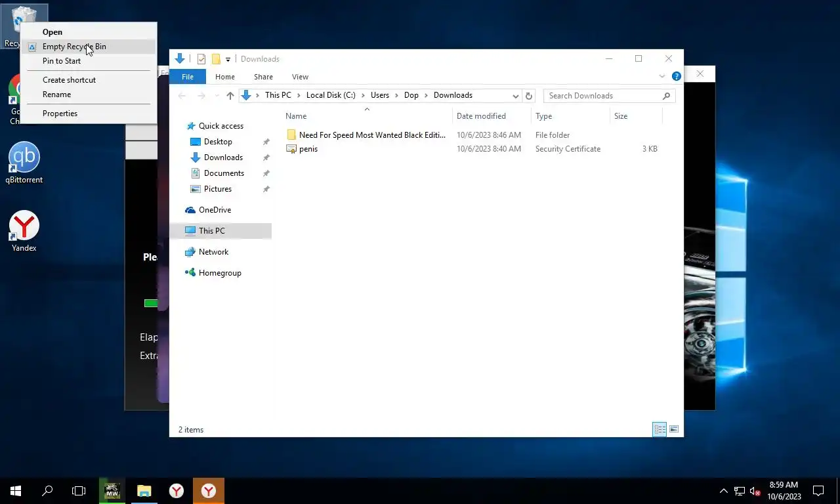Select Network in navigation pane
The image size is (840, 504).
(x=213, y=252)
